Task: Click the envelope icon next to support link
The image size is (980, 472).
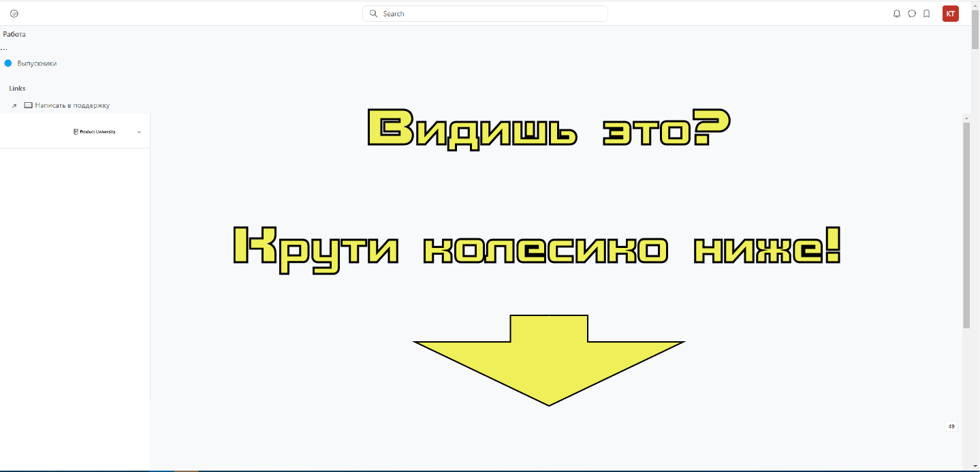Action: [x=28, y=105]
